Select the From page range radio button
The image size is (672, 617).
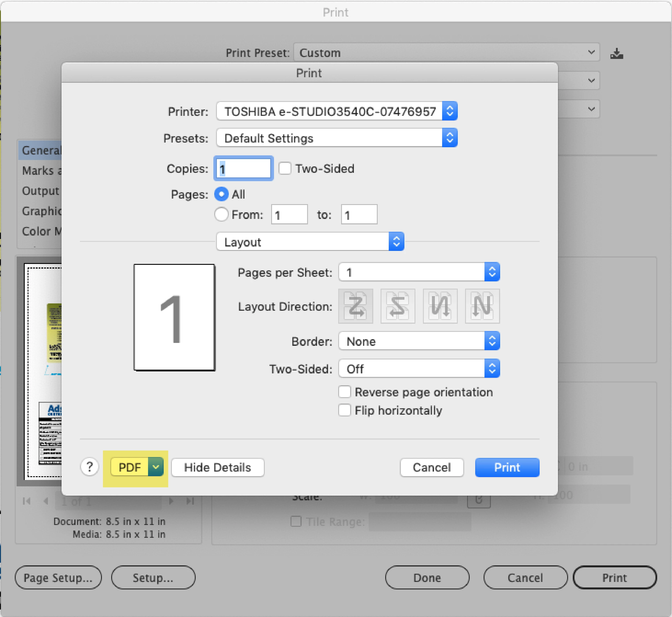pos(221,215)
